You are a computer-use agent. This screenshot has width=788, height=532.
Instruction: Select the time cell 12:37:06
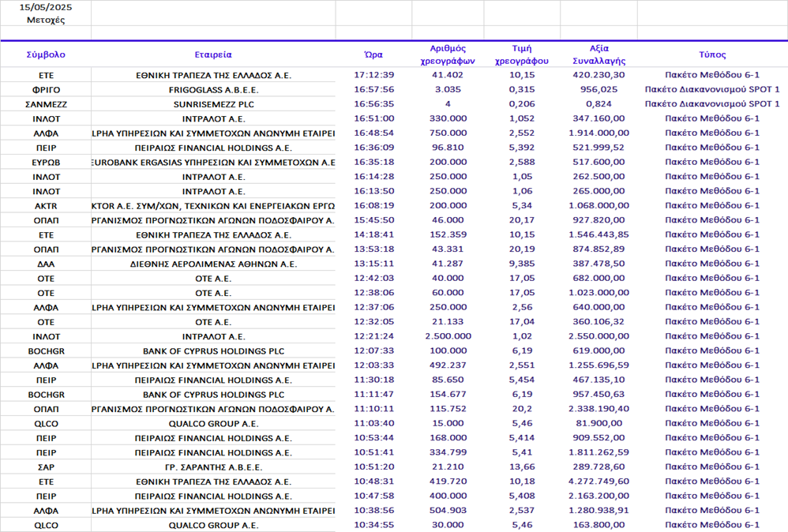coord(374,308)
